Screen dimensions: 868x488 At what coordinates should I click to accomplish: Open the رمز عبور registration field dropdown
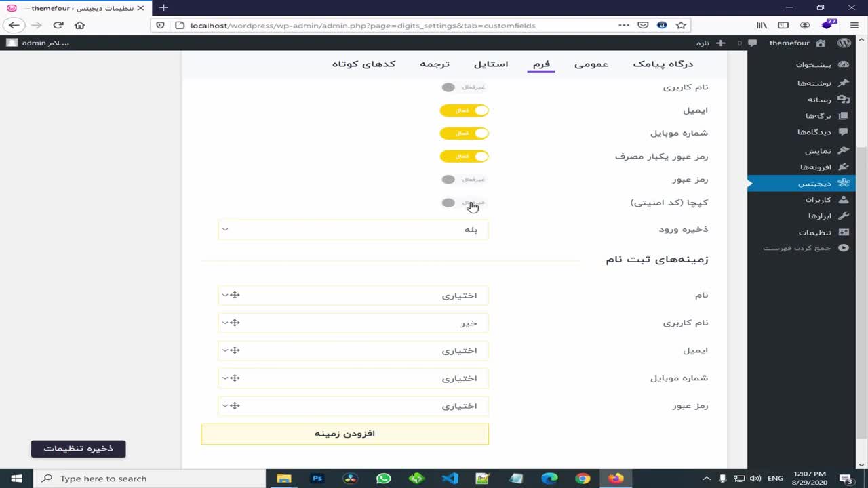353,405
